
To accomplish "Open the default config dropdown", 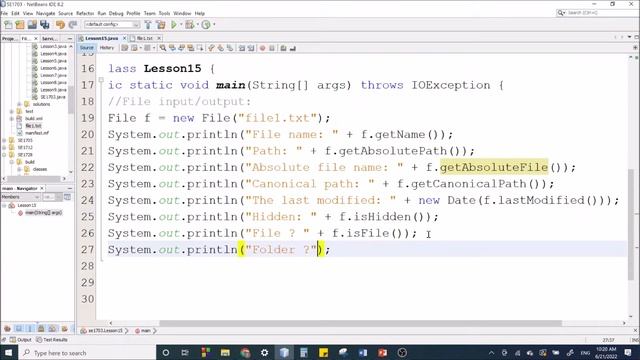I will (112, 24).
